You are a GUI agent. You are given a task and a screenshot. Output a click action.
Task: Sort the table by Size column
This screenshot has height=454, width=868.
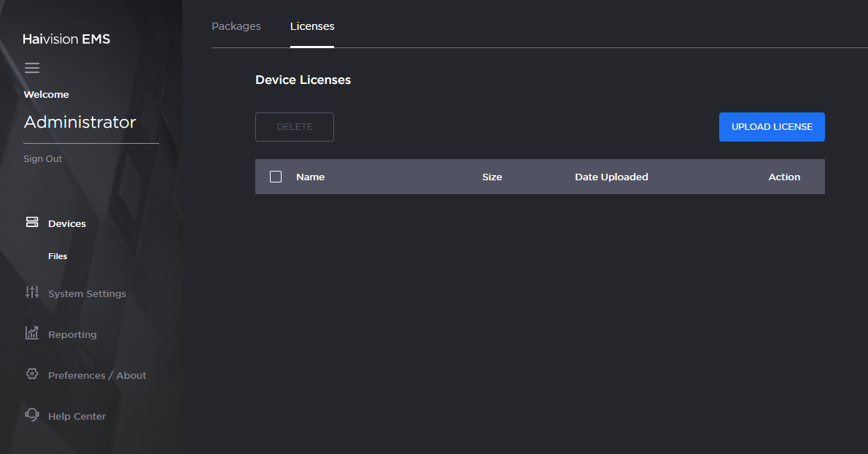pyautogui.click(x=492, y=176)
